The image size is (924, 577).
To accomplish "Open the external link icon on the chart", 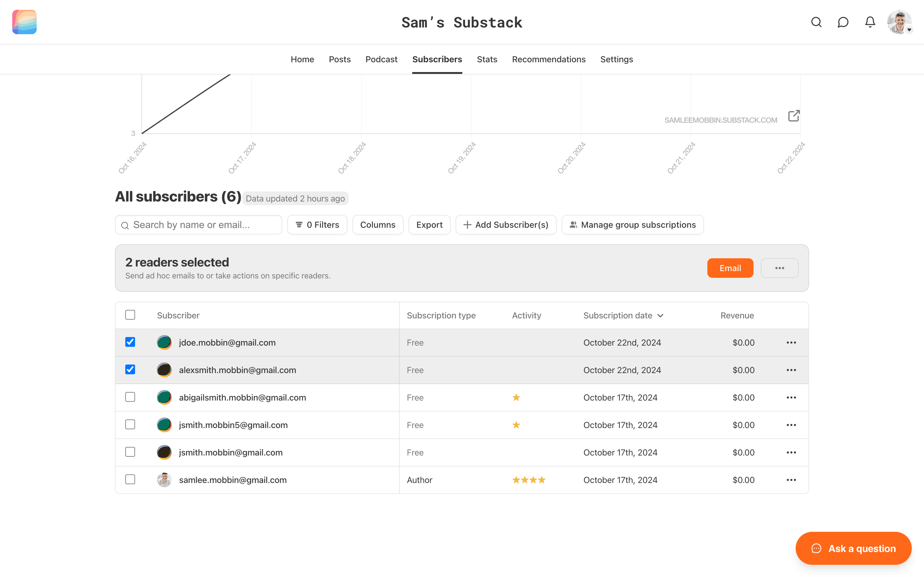I will tap(794, 116).
